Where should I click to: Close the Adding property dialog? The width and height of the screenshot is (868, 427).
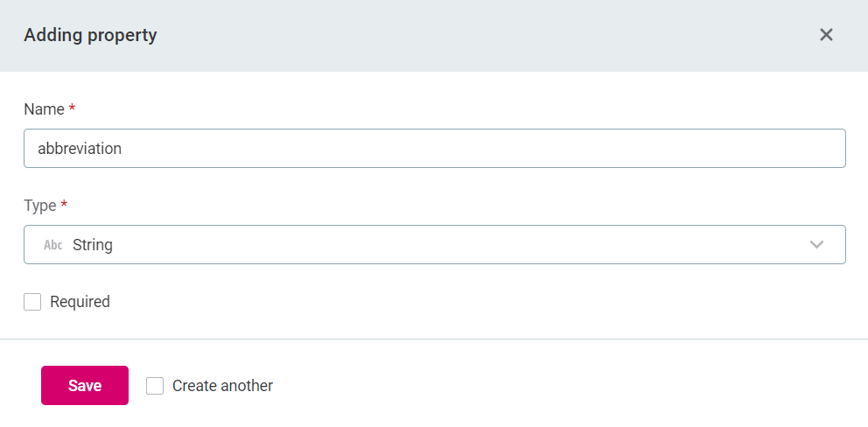pos(826,35)
